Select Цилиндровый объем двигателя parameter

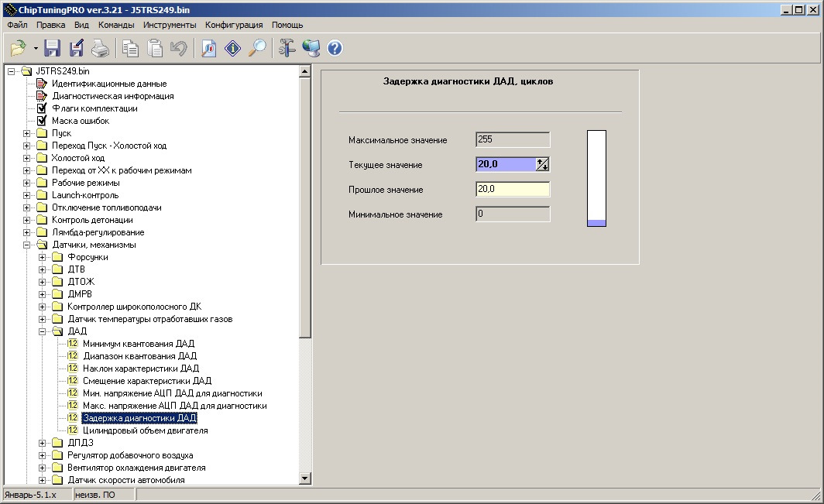tap(145, 430)
